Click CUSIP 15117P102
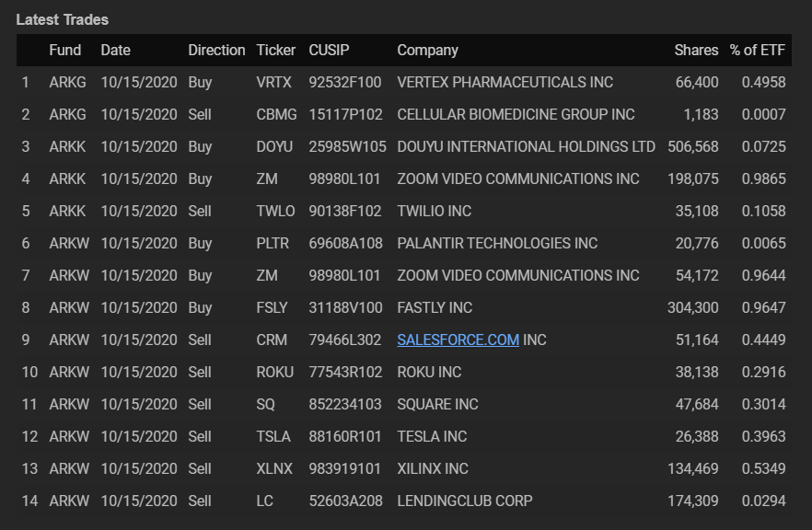Image resolution: width=812 pixels, height=530 pixels. click(346, 114)
